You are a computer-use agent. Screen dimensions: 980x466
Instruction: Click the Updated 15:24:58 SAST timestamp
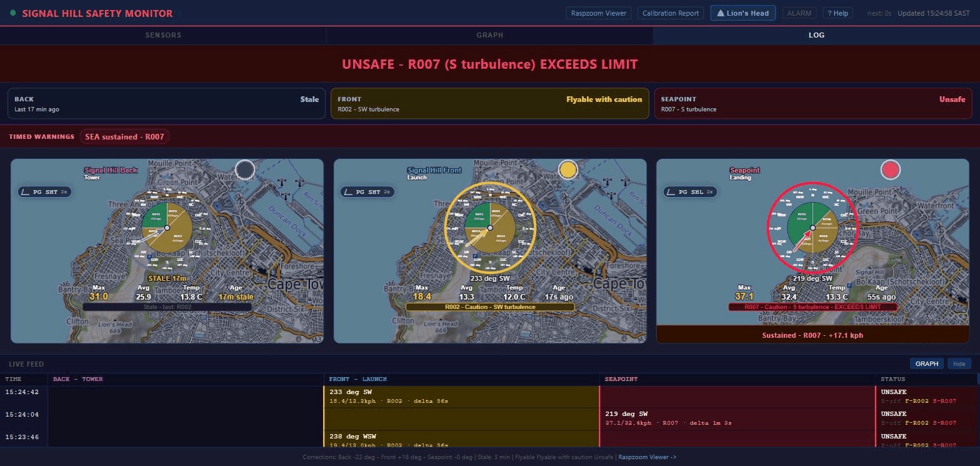click(x=934, y=13)
